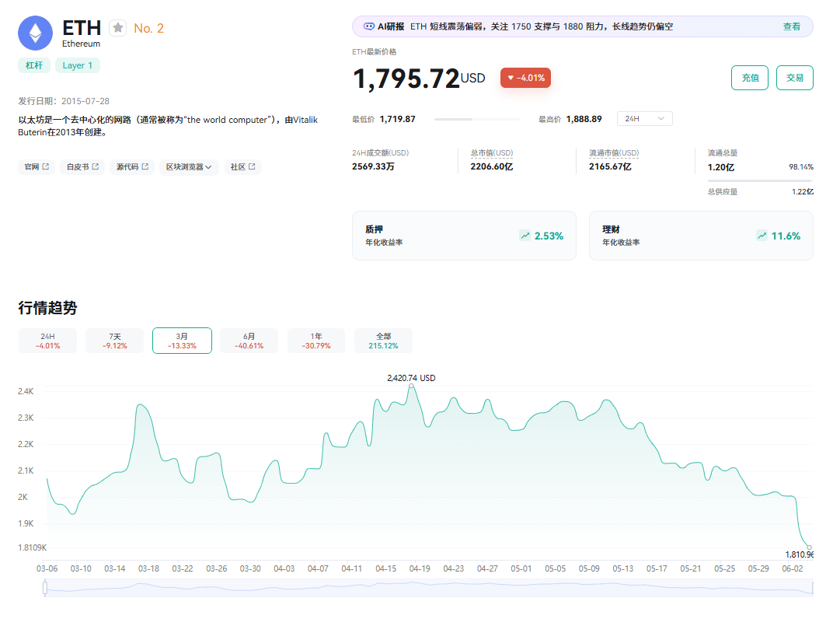Click the 流通市值(USD) label
This screenshot has width=840, height=619.
click(614, 152)
